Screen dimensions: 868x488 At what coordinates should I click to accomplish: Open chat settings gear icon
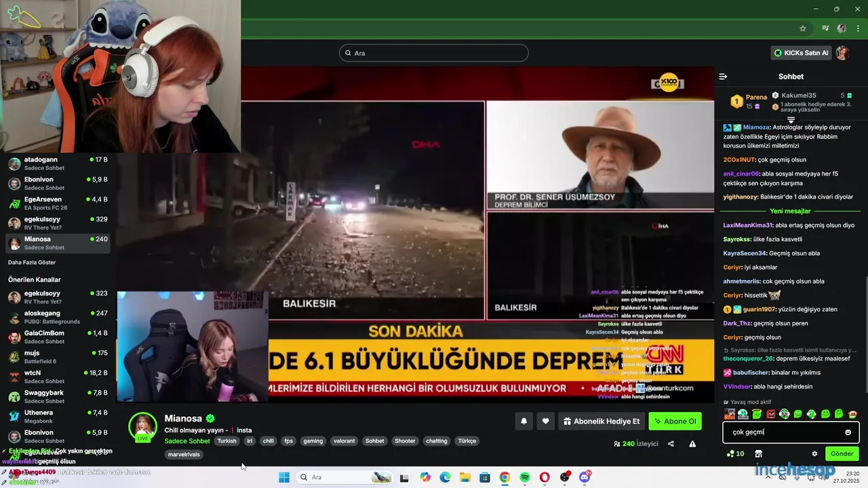(814, 453)
